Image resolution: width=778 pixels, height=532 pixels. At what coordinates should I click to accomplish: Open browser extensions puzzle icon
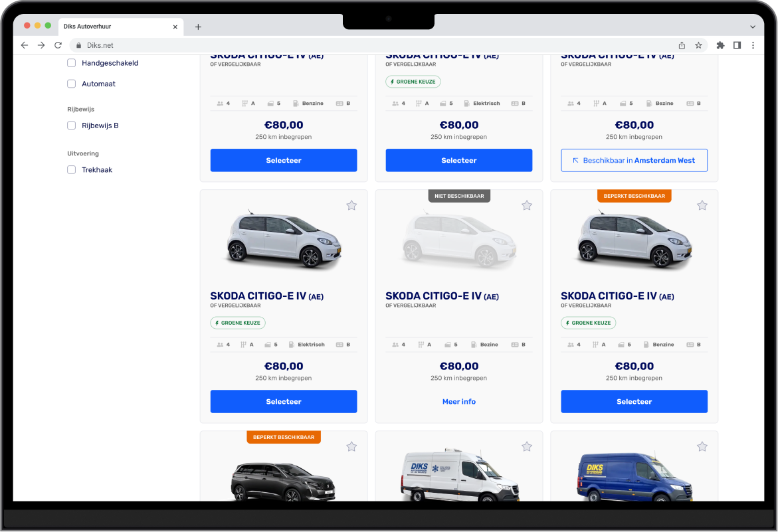(x=720, y=45)
